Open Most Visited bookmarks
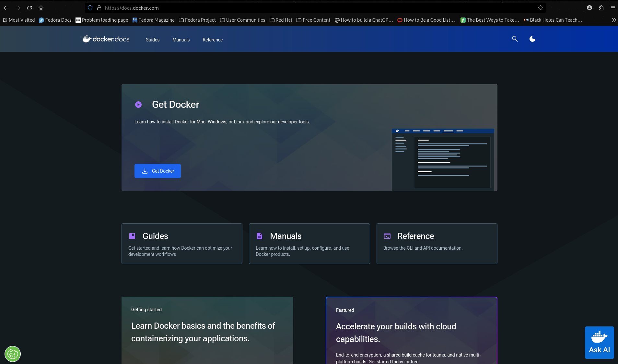Image resolution: width=618 pixels, height=364 pixels. click(18, 20)
